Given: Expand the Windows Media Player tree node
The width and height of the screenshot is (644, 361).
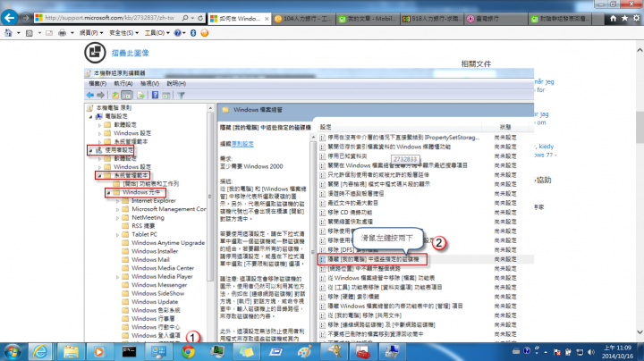Looking at the screenshot, I should click(117, 277).
